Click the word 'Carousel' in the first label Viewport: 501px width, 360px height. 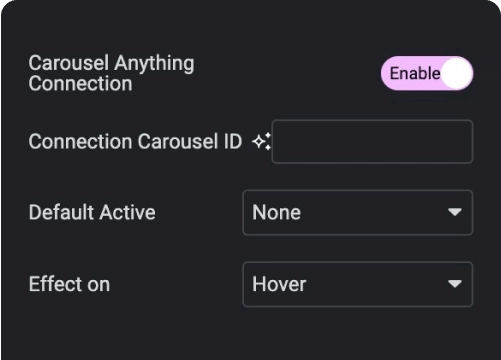point(69,63)
